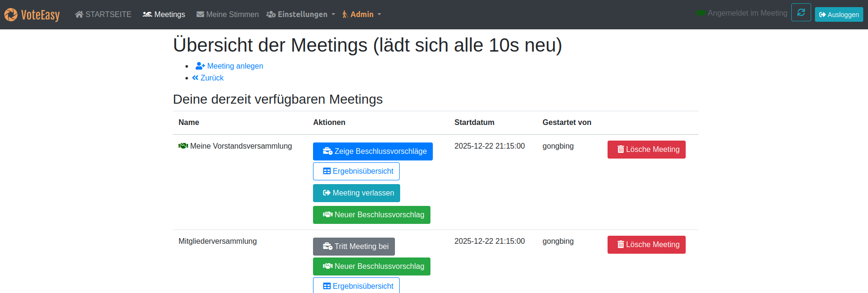
Task: Click the table icon in the Ergebnisübersicht button
Action: 326,171
